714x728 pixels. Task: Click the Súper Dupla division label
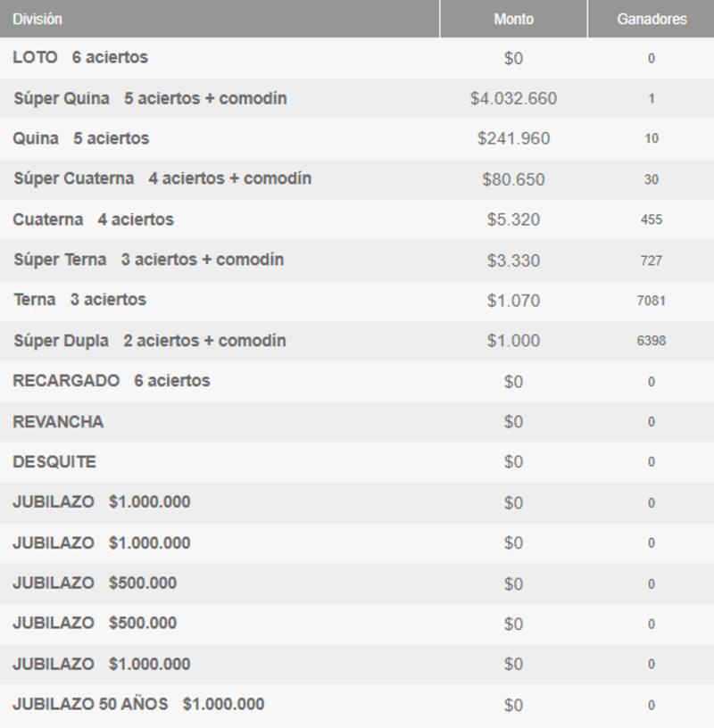pyautogui.click(x=61, y=341)
